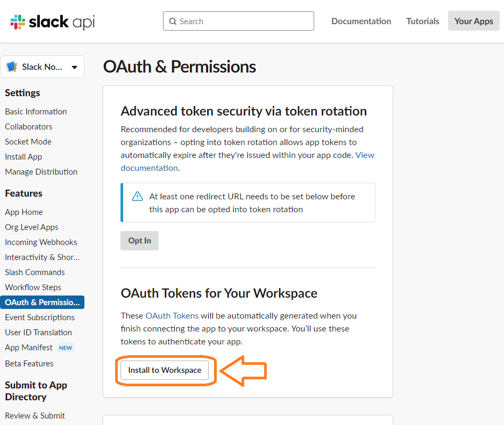Viewport: 504px width, 425px height.
Task: Go to Your Apps
Action: pyautogui.click(x=473, y=21)
